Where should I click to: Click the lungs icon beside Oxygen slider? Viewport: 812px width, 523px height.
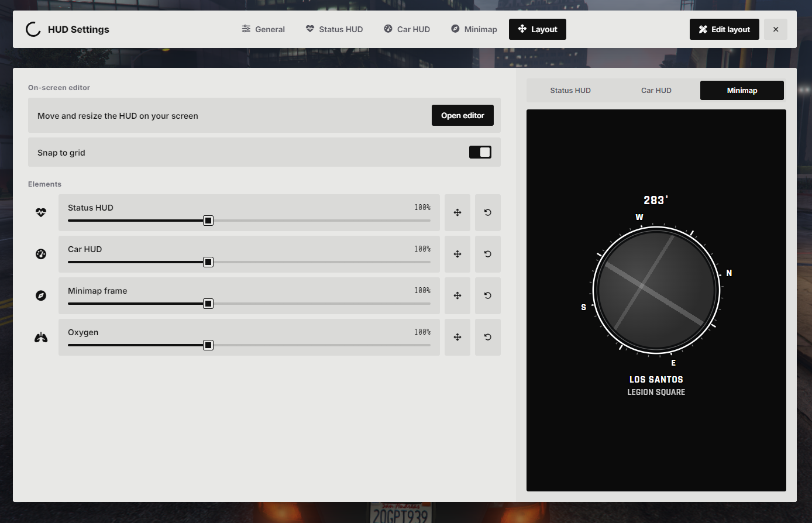click(41, 338)
